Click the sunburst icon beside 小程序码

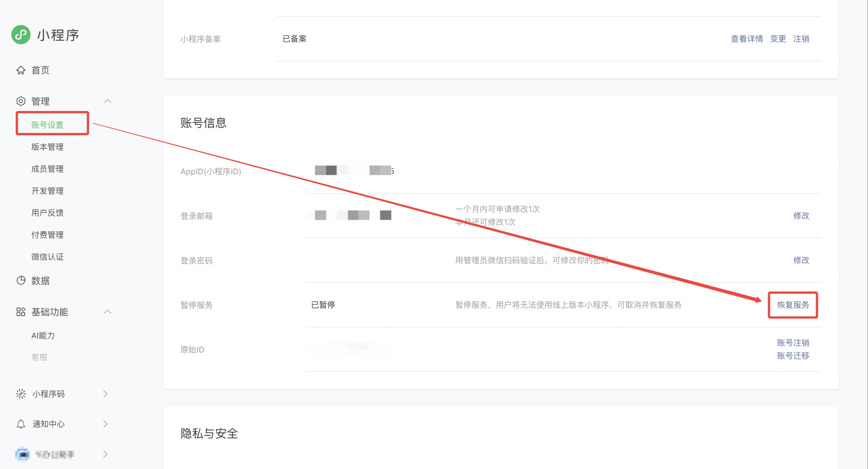coord(21,394)
